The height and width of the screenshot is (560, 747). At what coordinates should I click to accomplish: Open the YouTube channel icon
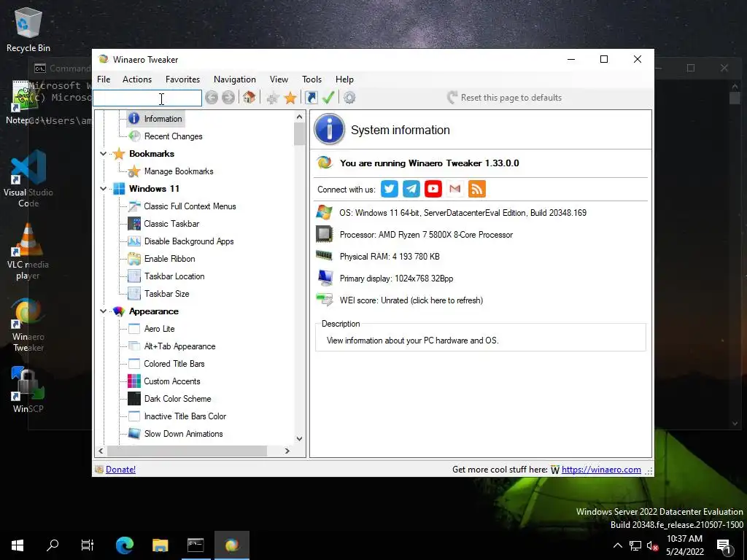(x=433, y=189)
